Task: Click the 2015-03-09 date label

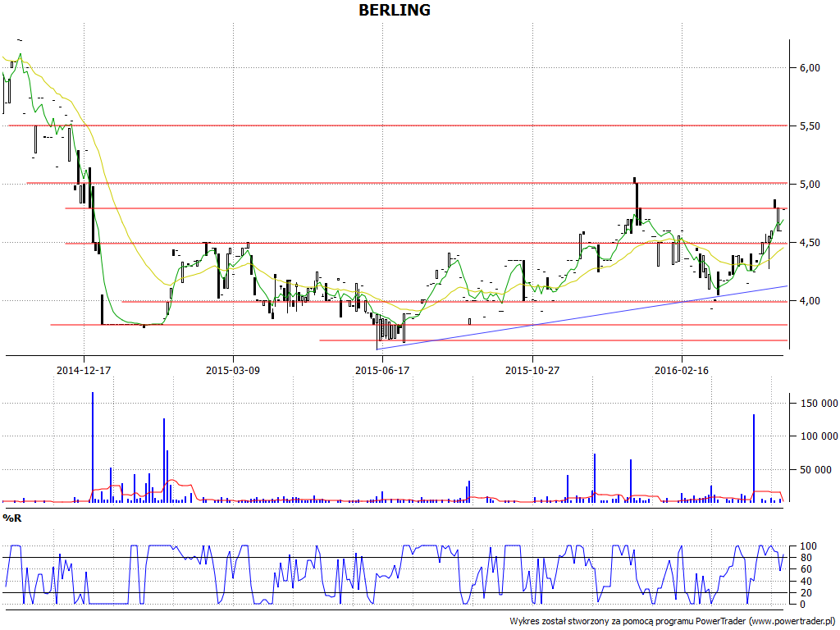Action: (233, 370)
